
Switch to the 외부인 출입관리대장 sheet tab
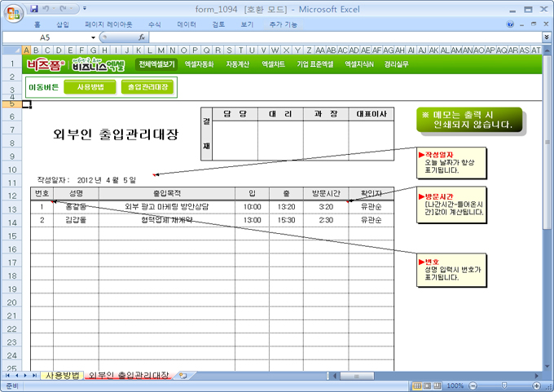(x=129, y=376)
